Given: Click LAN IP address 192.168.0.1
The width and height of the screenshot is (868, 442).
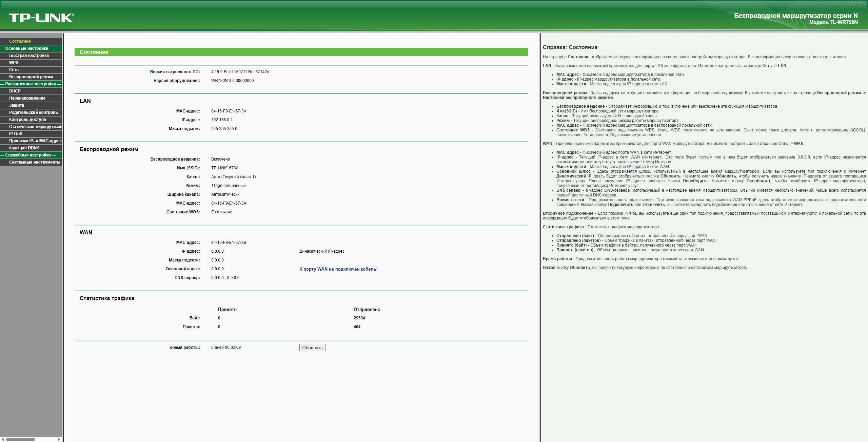Looking at the screenshot, I should click(x=222, y=120).
